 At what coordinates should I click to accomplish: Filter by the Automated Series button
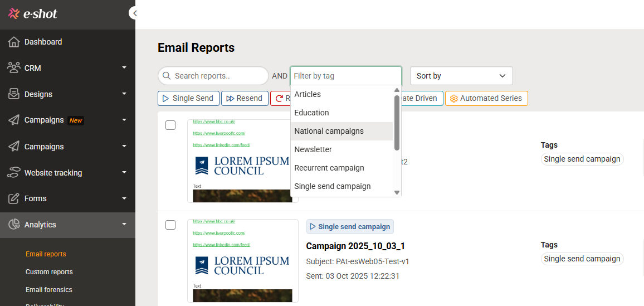pyautogui.click(x=486, y=99)
